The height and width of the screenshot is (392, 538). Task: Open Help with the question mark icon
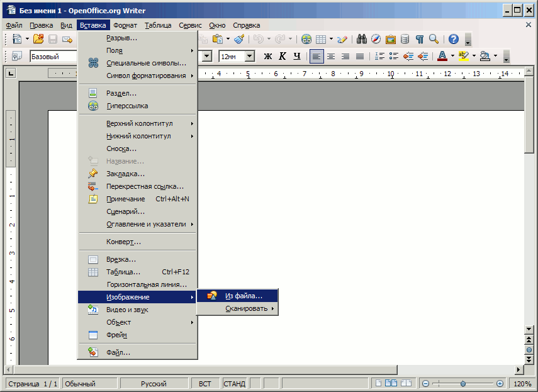coord(454,39)
